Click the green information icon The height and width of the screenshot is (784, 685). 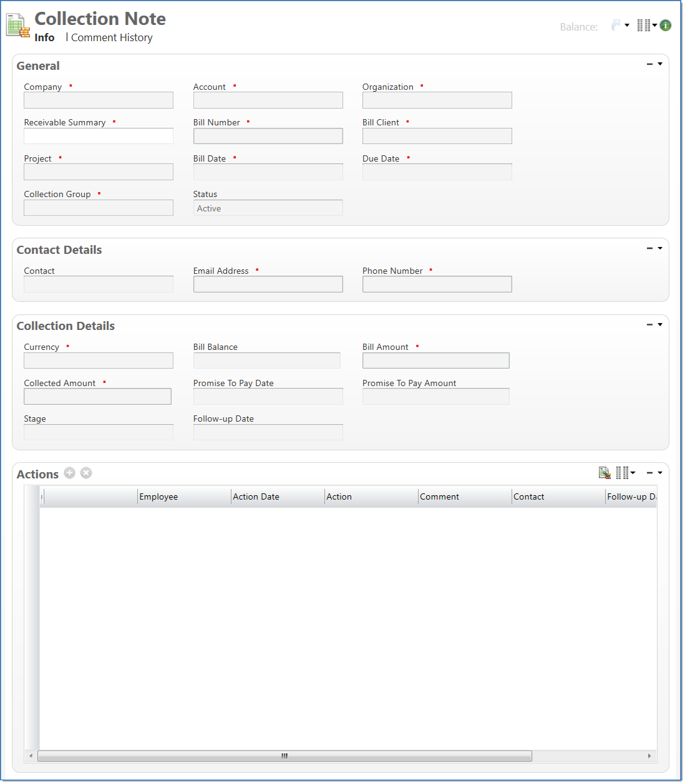point(666,26)
